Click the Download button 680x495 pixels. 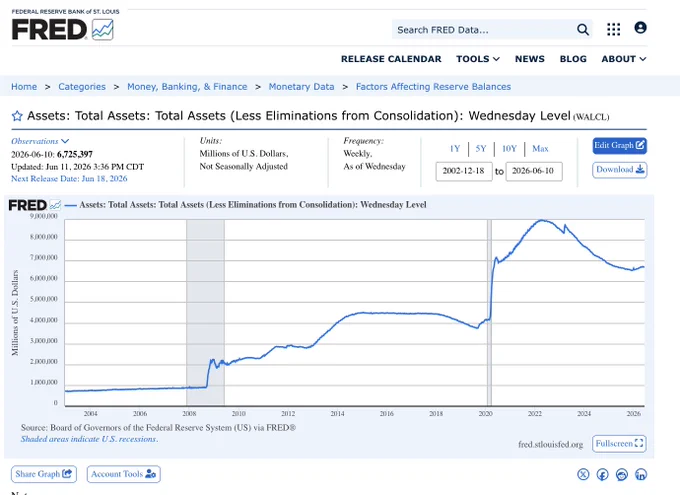(619, 170)
